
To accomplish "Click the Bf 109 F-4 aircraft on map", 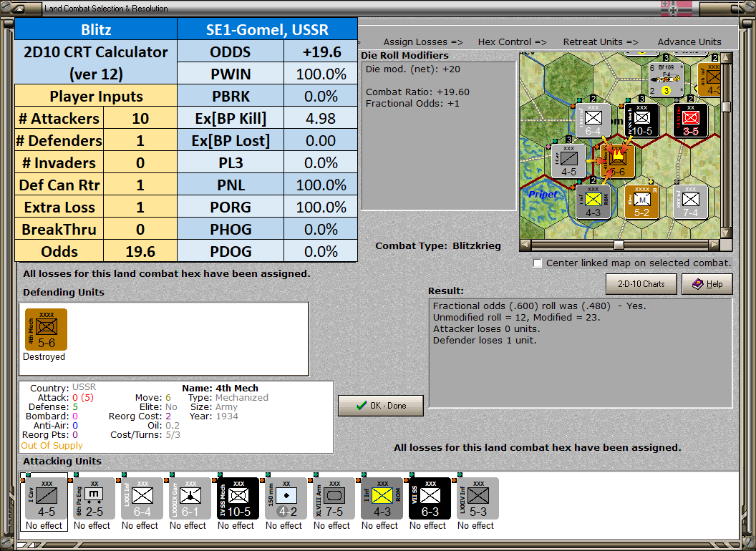I will point(667,79).
